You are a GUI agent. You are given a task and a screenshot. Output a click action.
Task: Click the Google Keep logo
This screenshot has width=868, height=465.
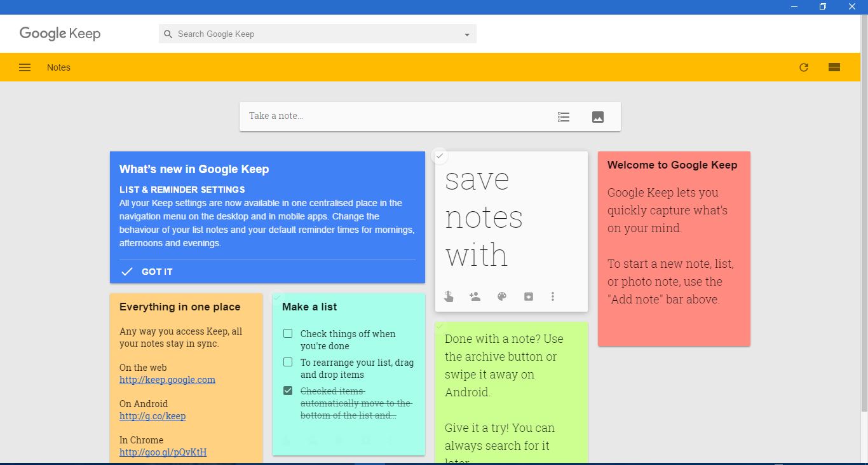click(60, 34)
